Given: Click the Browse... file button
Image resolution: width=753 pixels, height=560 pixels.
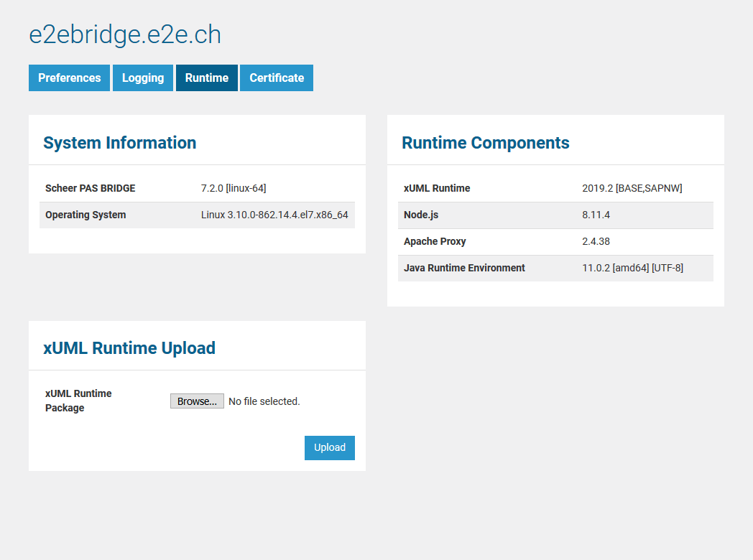Looking at the screenshot, I should click(x=197, y=401).
